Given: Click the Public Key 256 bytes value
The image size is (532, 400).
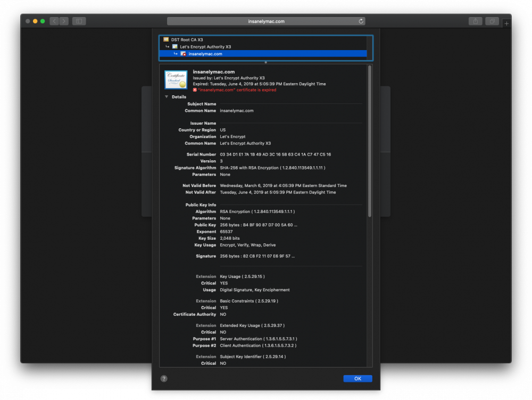Looking at the screenshot, I should pyautogui.click(x=259, y=225).
